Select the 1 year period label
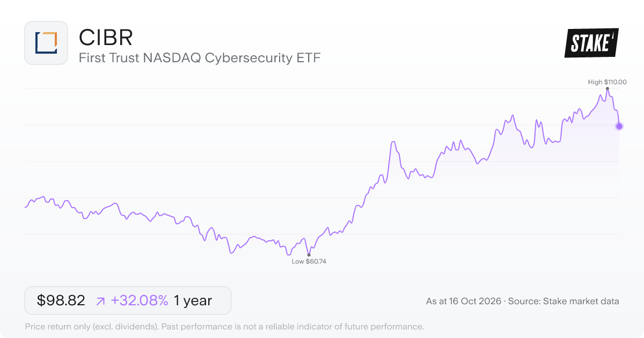644x338 pixels. pos(193,300)
